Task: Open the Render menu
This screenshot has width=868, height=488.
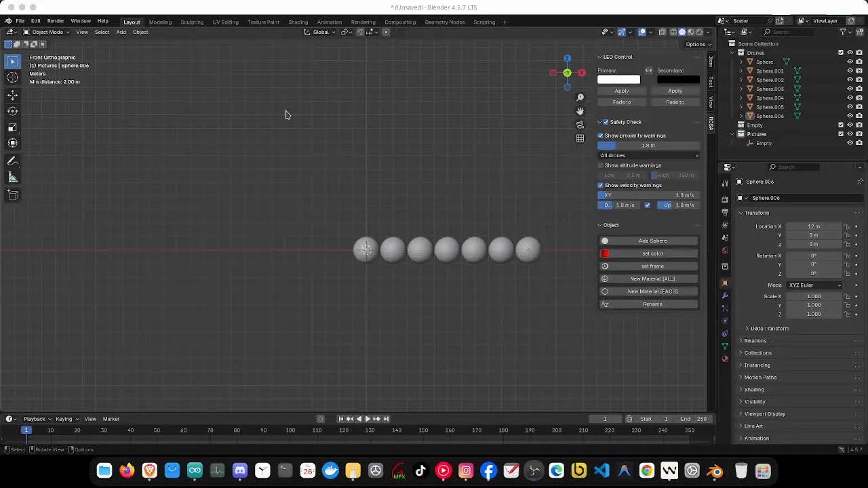Action: 56,21
